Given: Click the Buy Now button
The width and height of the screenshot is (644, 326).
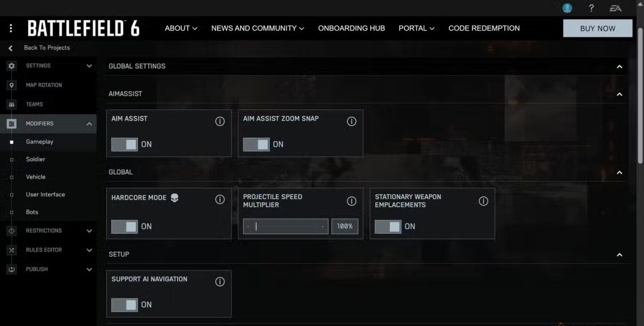Looking at the screenshot, I should pyautogui.click(x=597, y=28).
